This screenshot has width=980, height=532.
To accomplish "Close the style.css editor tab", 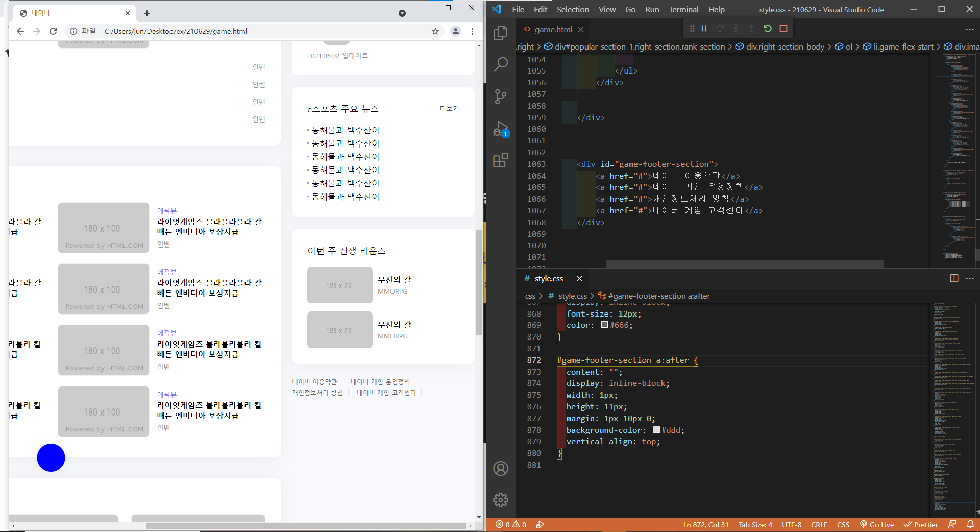I will (579, 278).
